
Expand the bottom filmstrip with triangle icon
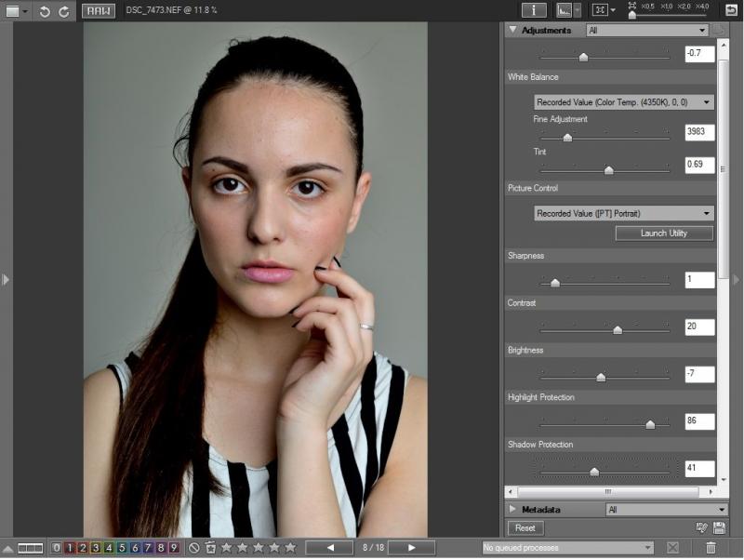tap(8, 549)
